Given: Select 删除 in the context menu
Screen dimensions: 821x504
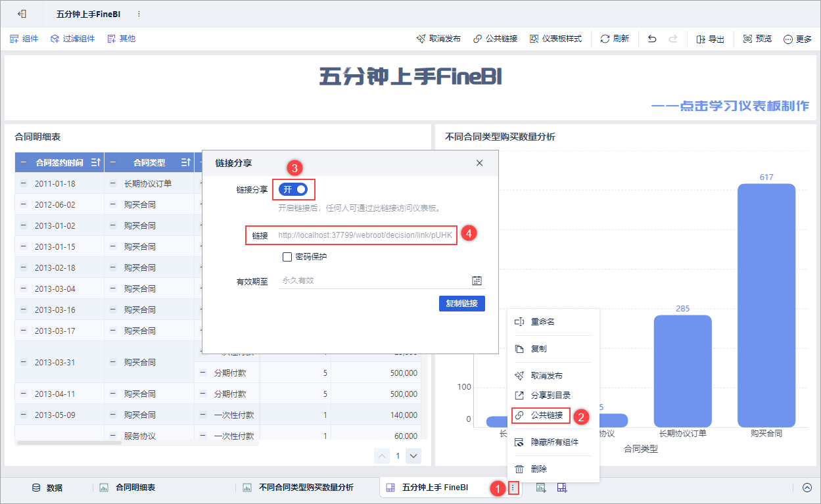Looking at the screenshot, I should 553,469.
